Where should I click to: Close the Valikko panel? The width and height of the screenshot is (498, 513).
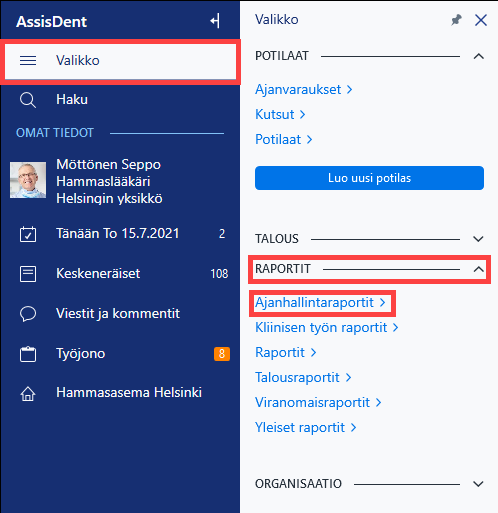(x=481, y=20)
